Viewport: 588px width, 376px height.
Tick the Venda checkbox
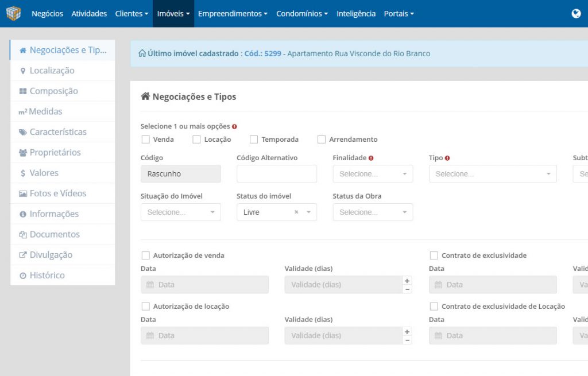145,139
